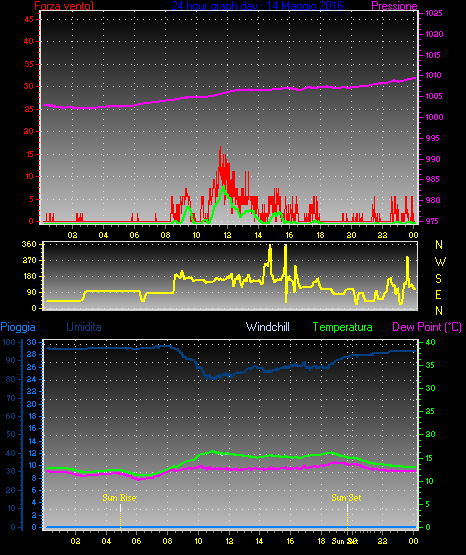Viewport: 466px width, 555px height.
Task: Click the E compass direction label
Action: (438, 295)
